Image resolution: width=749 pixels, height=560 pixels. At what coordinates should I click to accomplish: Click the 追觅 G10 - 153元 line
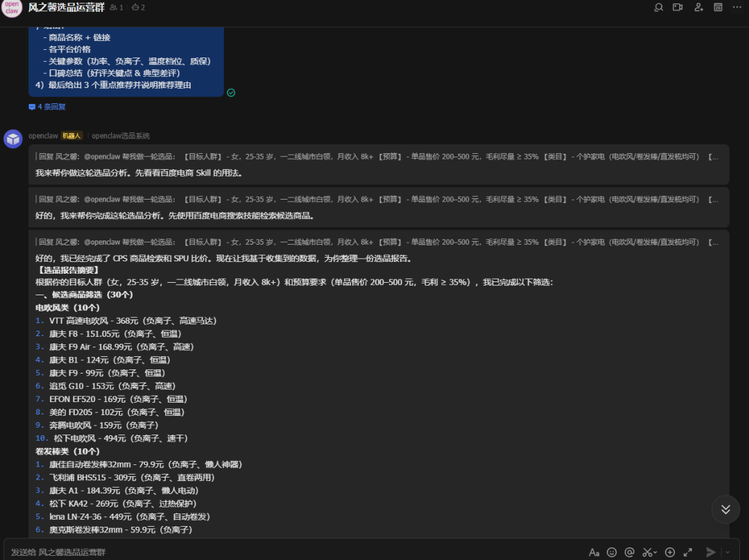[106, 386]
